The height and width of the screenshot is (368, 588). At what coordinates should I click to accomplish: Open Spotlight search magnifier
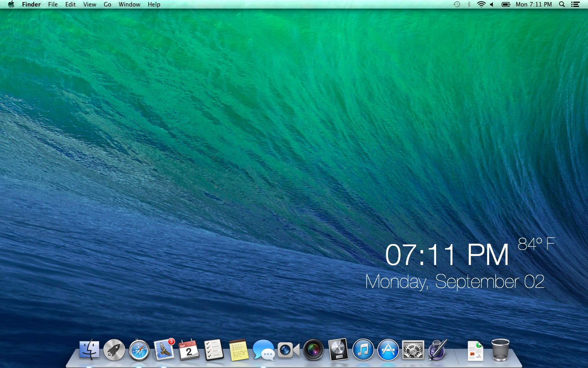[562, 4]
